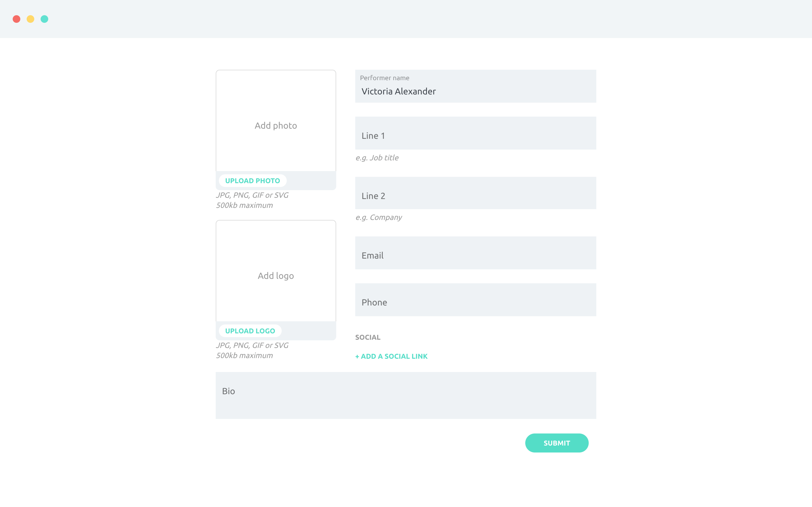The image size is (812, 507).
Task: Click the Add logo placeholder area
Action: [276, 271]
